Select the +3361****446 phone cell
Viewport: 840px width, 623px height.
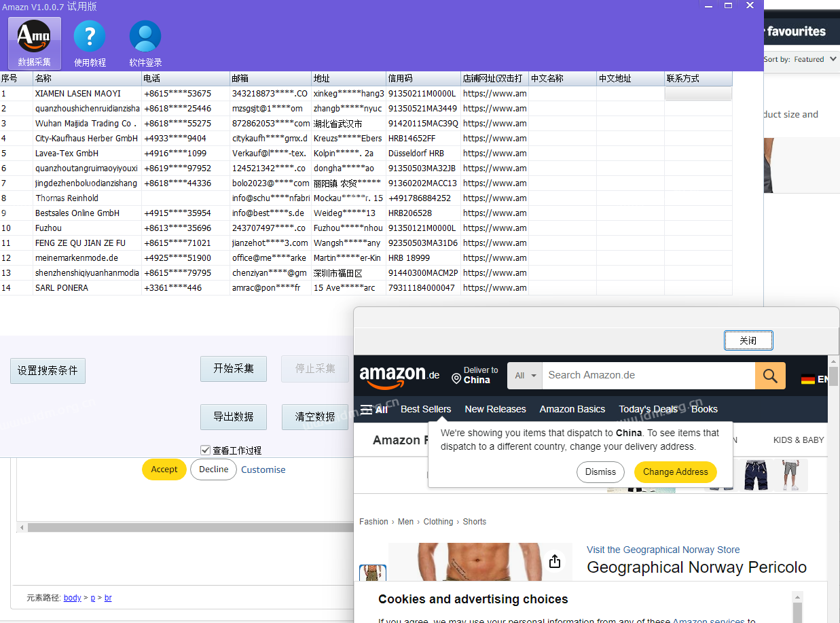[186, 287]
